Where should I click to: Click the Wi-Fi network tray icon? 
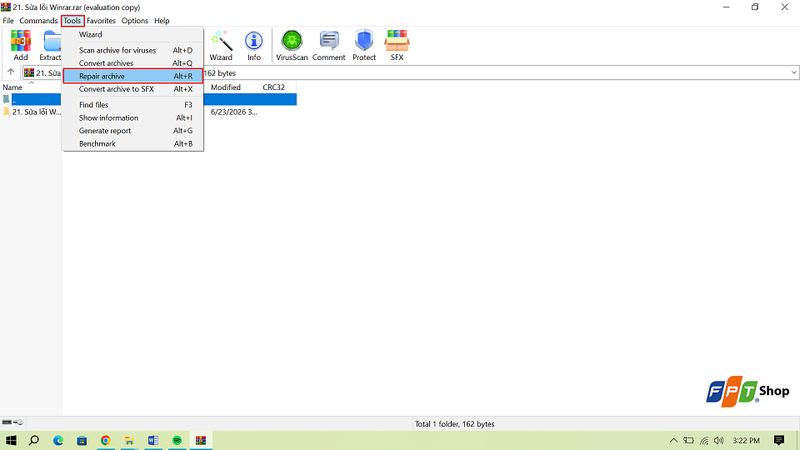pyautogui.click(x=704, y=440)
